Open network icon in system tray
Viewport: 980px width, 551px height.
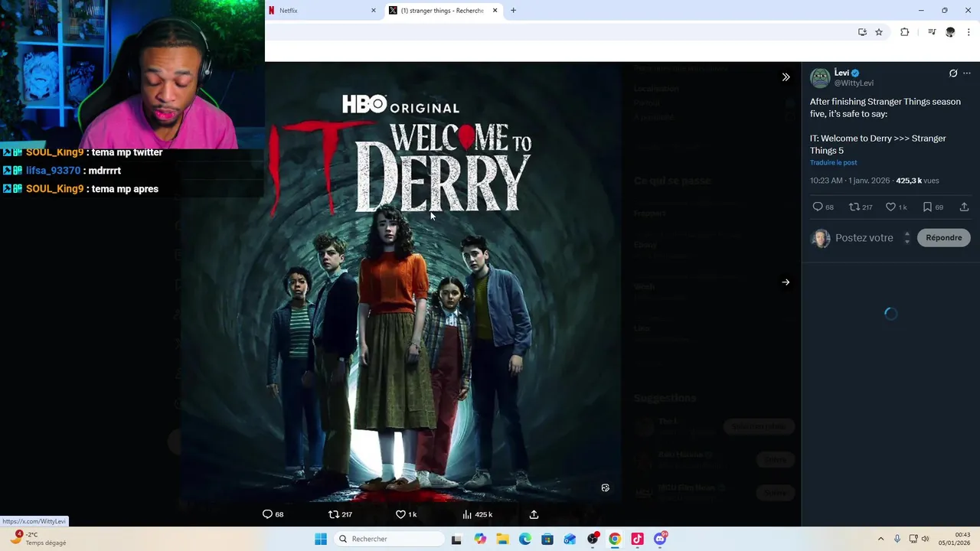(913, 539)
